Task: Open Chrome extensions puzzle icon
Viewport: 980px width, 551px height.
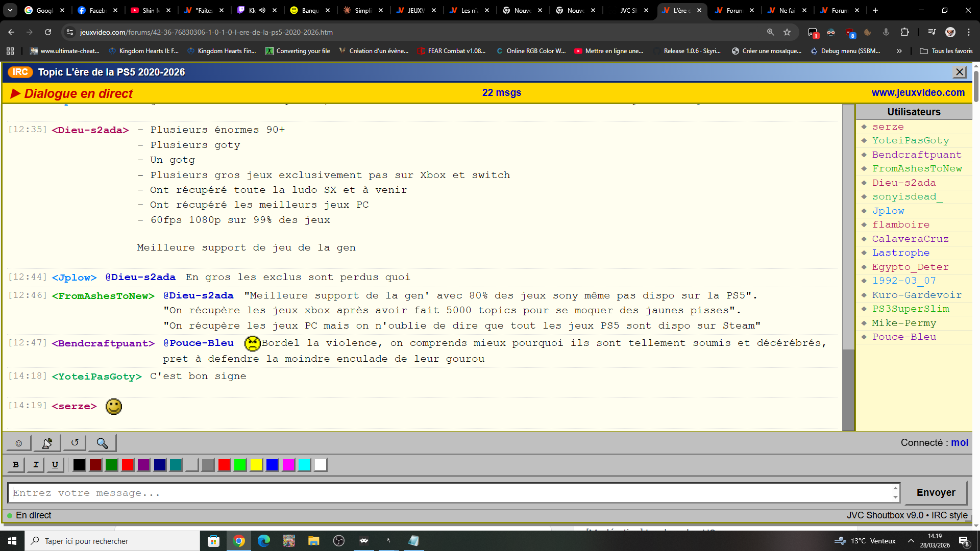Action: pos(904,32)
